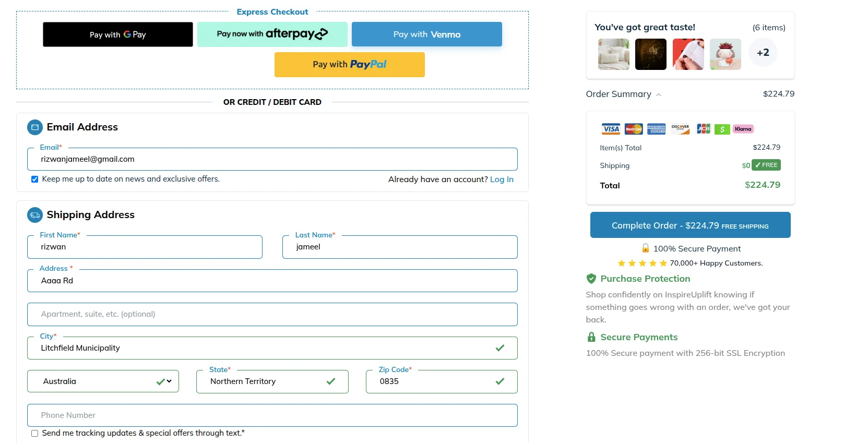Click the 70,000+ Happy Customers text

coord(716,263)
